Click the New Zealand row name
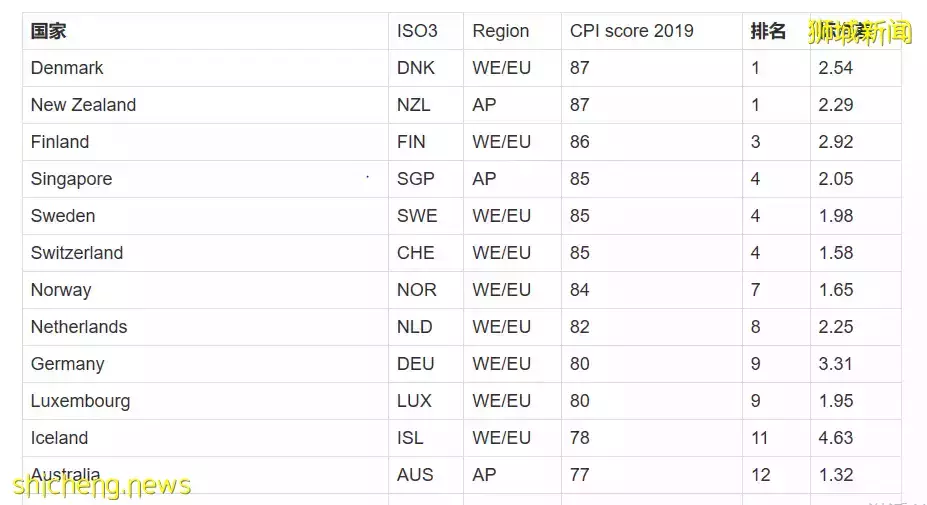 (x=83, y=105)
